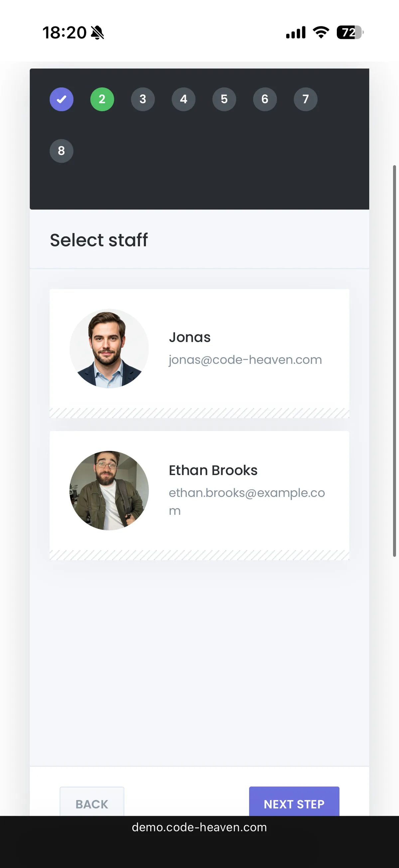This screenshot has width=399, height=868.
Task: Click jonas@code-heaven.com email text
Action: click(245, 360)
